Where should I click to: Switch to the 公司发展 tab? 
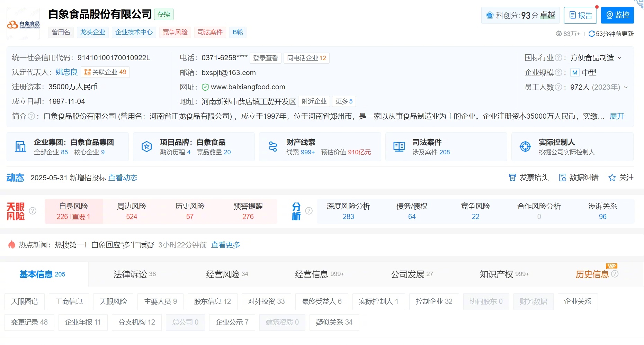click(x=412, y=274)
